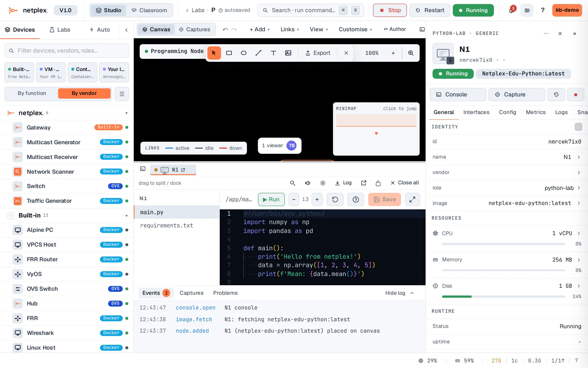Group devices By vendor
588x368 pixels.
(x=84, y=93)
